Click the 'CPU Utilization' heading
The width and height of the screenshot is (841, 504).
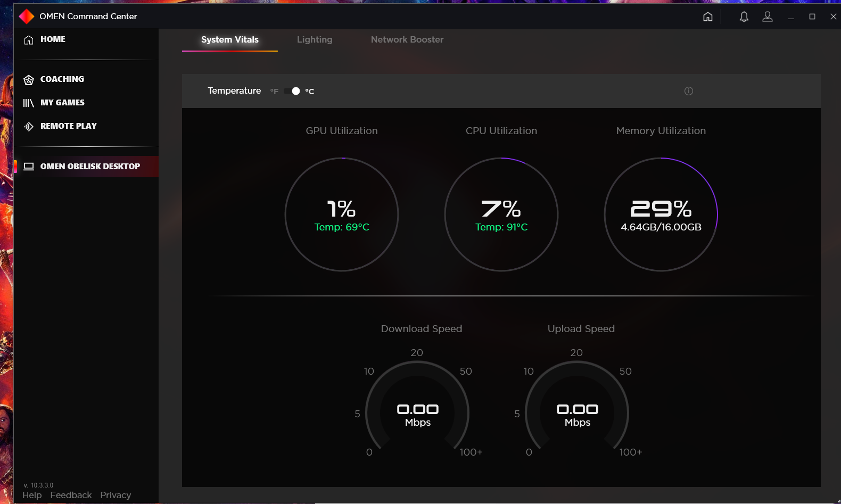click(501, 131)
